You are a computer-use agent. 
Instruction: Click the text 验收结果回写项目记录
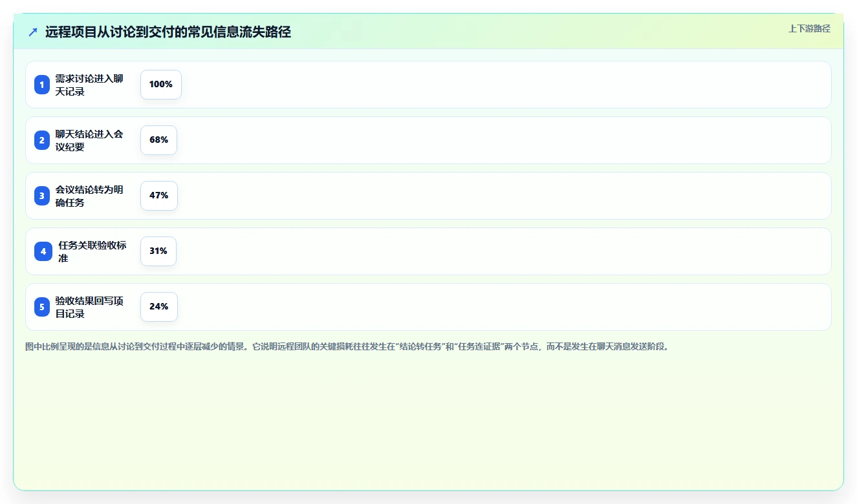[89, 307]
